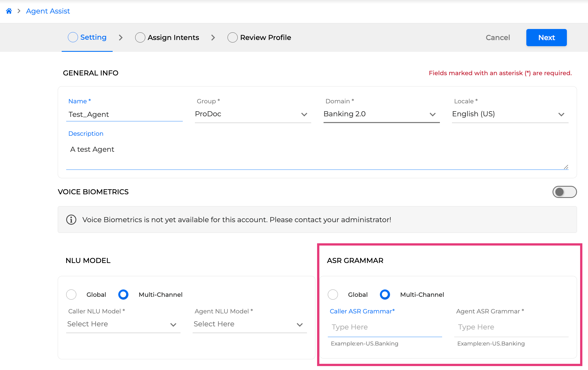
Task: Click chevron arrow after Assign Intents step
Action: tap(213, 37)
